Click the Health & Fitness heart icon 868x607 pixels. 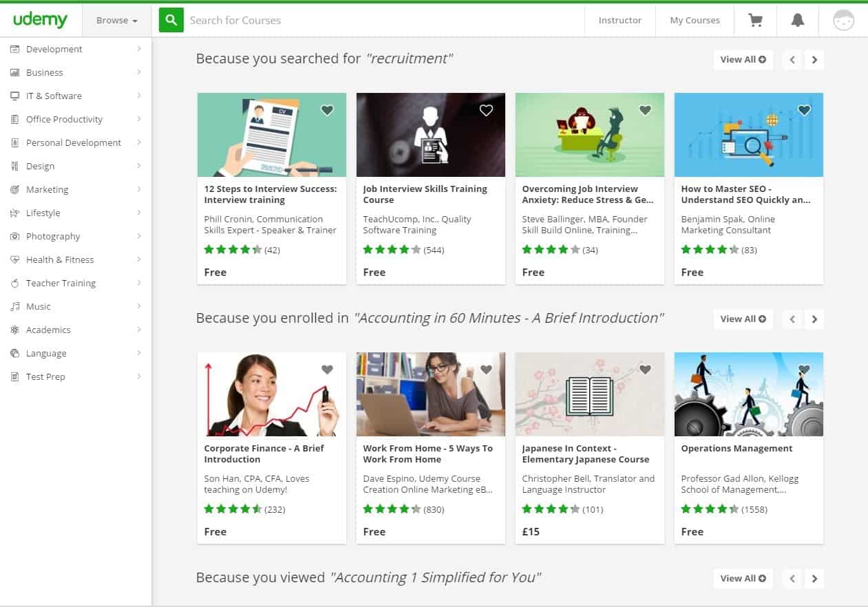(x=14, y=259)
